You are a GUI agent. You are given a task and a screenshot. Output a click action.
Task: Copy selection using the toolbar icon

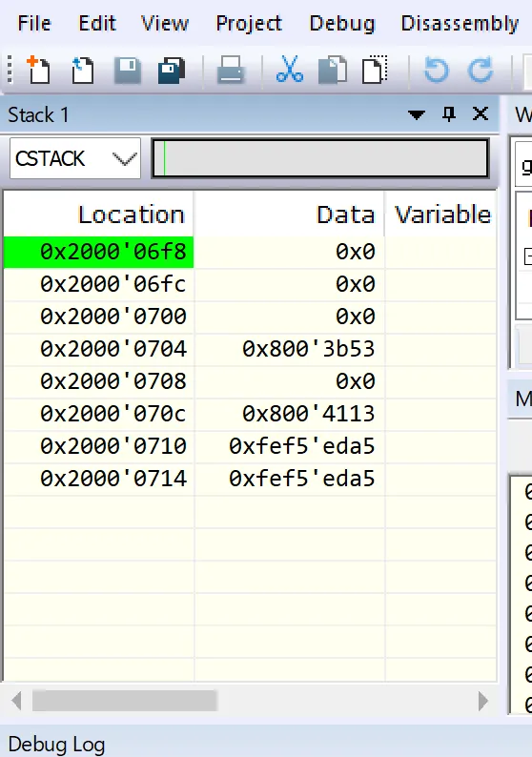(x=333, y=70)
